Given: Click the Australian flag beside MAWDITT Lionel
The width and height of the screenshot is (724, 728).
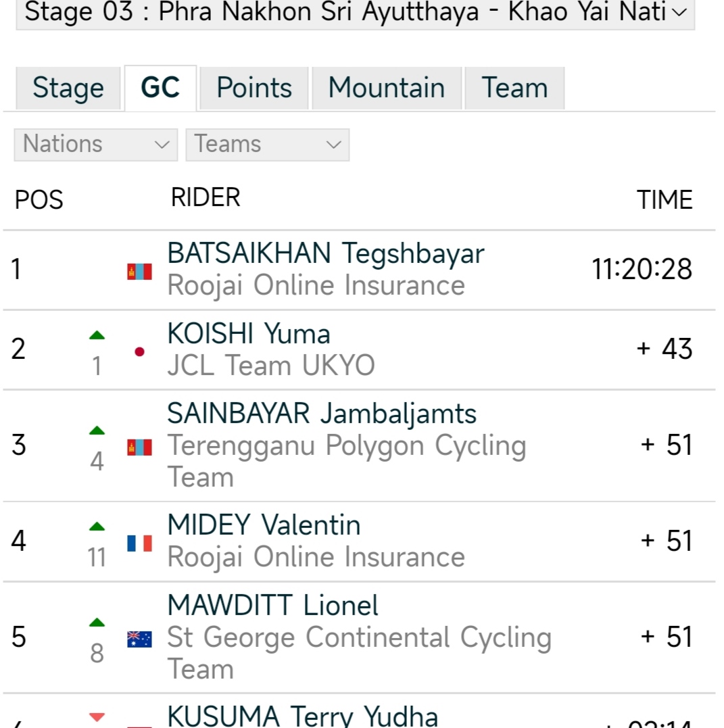Looking at the screenshot, I should [x=139, y=639].
